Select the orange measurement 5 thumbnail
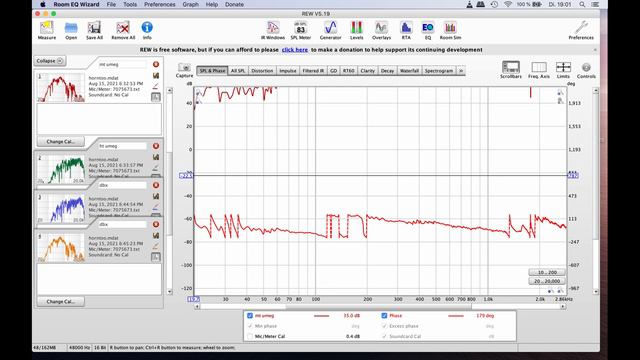Image resolution: width=640 pixels, height=360 pixels. pyautogui.click(x=61, y=247)
